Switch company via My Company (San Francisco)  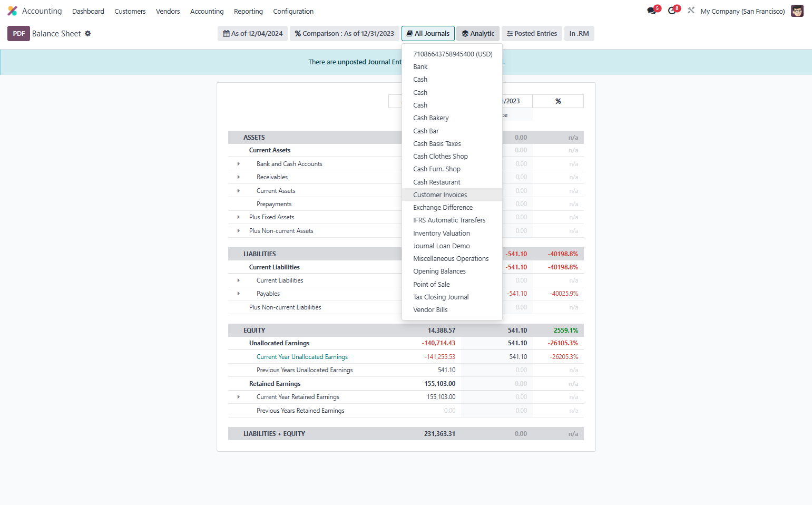tap(742, 11)
